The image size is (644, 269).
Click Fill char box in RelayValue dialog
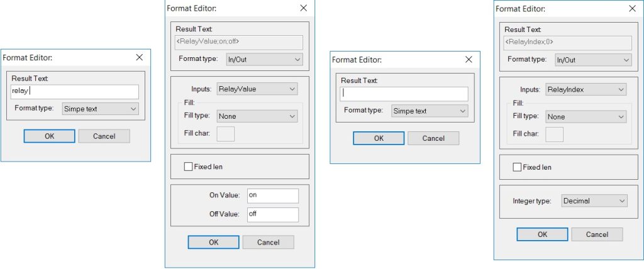226,134
